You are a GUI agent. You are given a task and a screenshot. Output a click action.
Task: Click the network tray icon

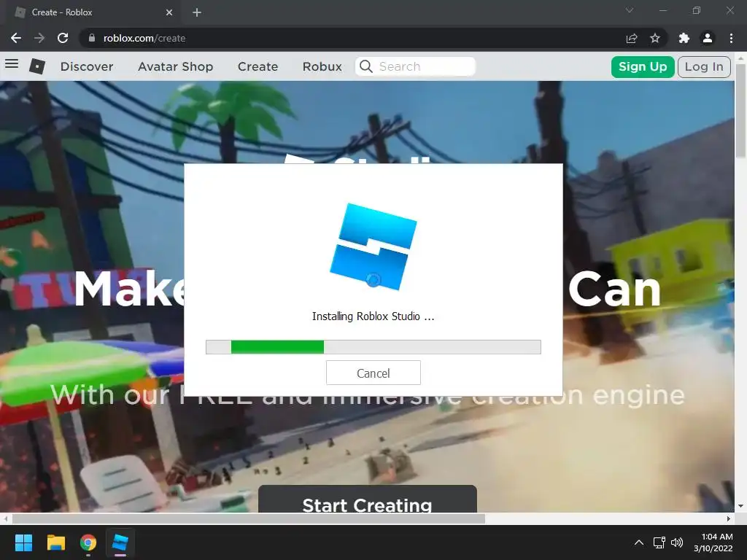pyautogui.click(x=659, y=542)
